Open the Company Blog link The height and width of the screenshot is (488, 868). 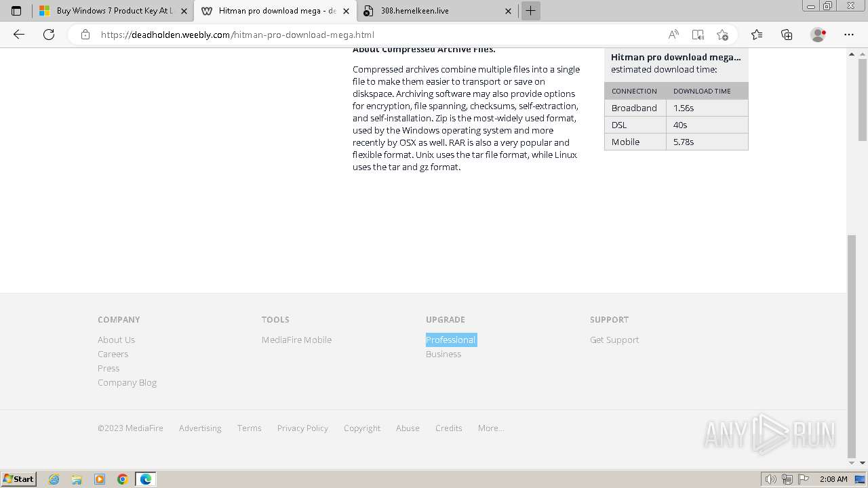(x=127, y=382)
